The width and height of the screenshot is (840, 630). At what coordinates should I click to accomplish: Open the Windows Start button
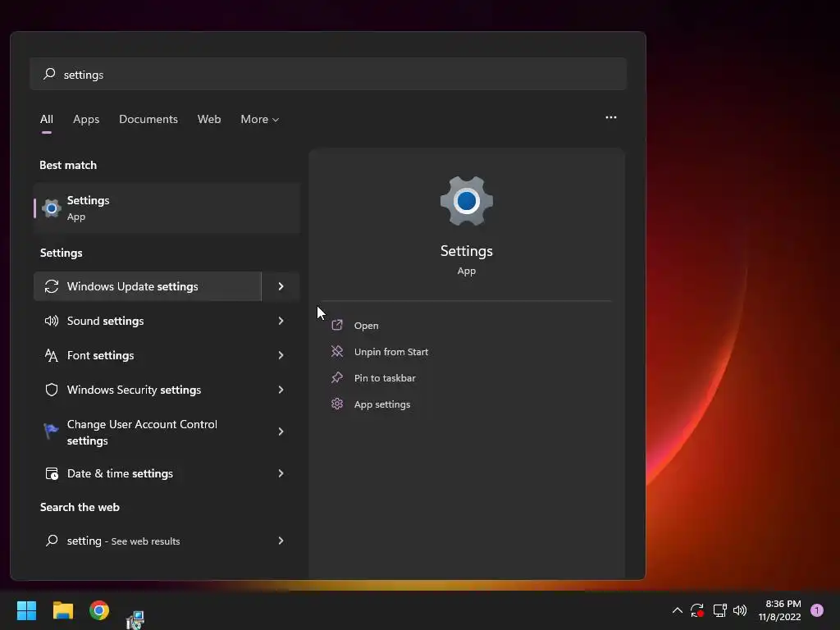click(26, 610)
